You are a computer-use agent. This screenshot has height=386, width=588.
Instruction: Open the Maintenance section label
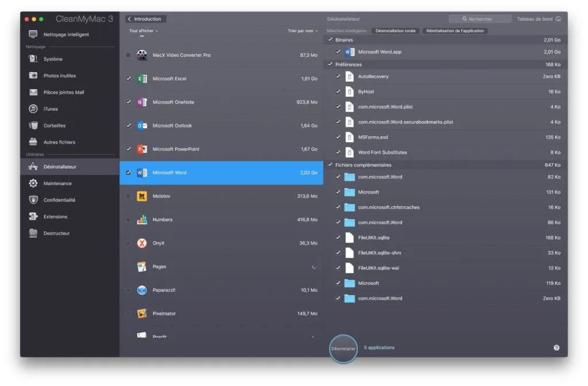57,183
